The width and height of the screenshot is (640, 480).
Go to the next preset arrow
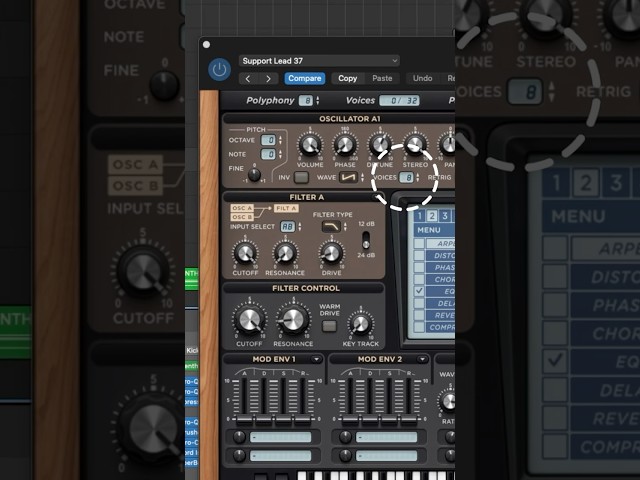click(268, 78)
